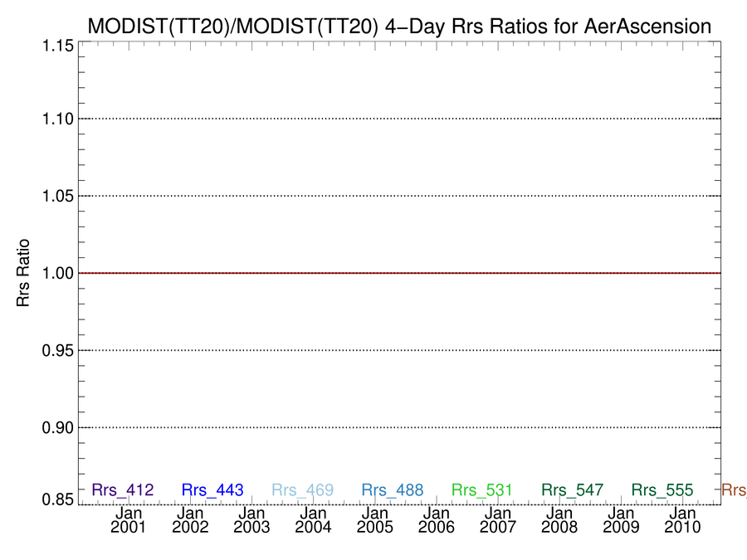Select the Rrs_469 legend label
The width and height of the screenshot is (747, 560).
click(x=302, y=489)
